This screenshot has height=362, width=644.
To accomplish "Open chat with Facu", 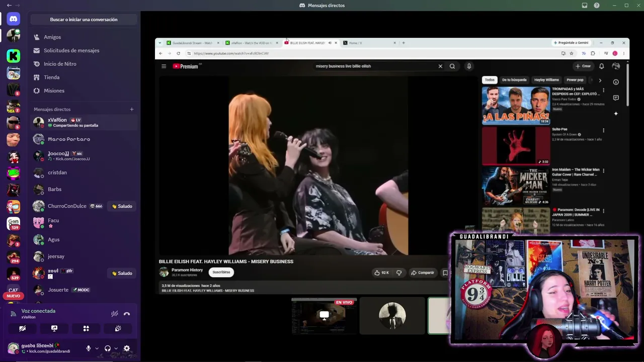I will [84, 223].
